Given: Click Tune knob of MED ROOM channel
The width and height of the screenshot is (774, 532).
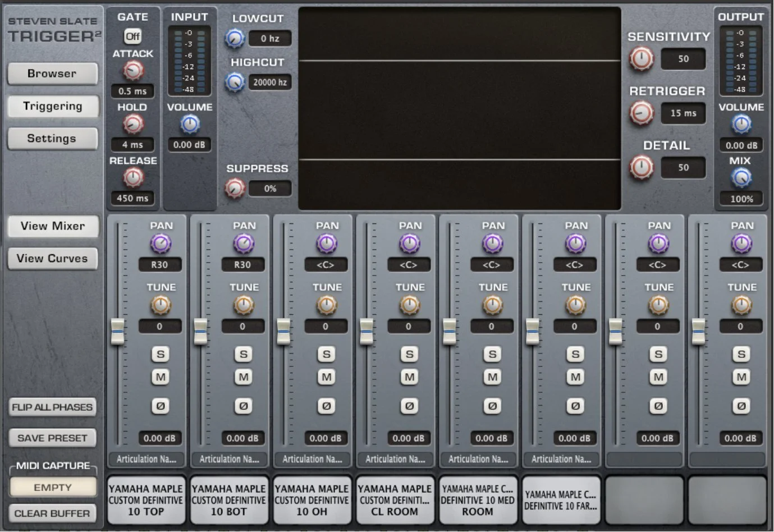Looking at the screenshot, I should (493, 305).
